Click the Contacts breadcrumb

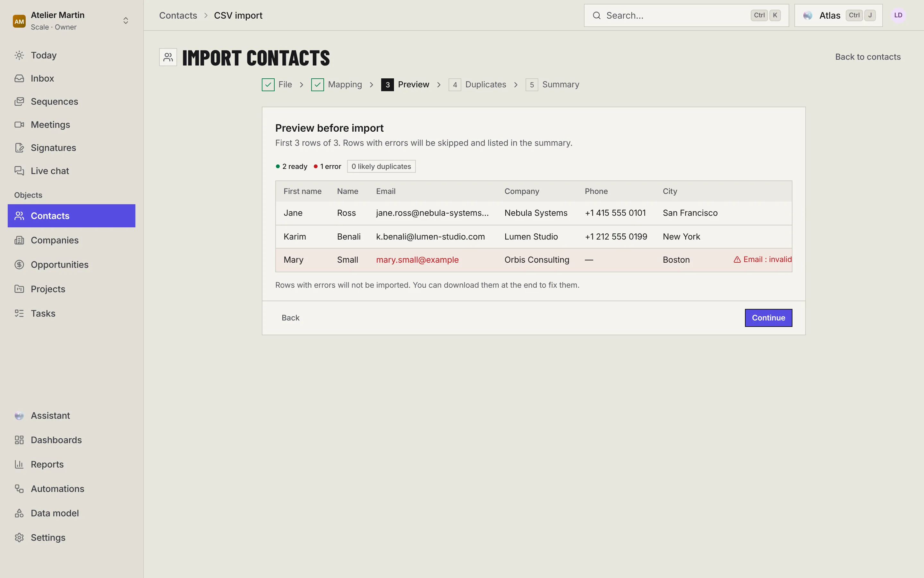pos(178,15)
